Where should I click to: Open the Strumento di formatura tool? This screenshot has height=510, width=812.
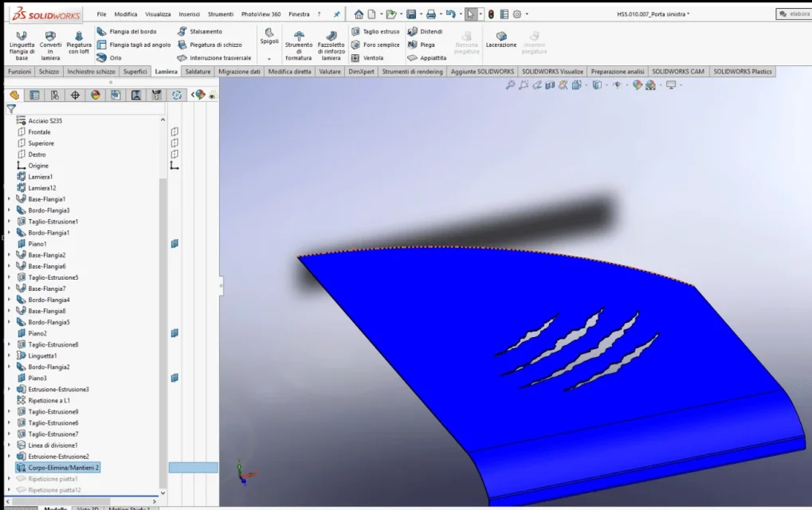click(x=299, y=45)
